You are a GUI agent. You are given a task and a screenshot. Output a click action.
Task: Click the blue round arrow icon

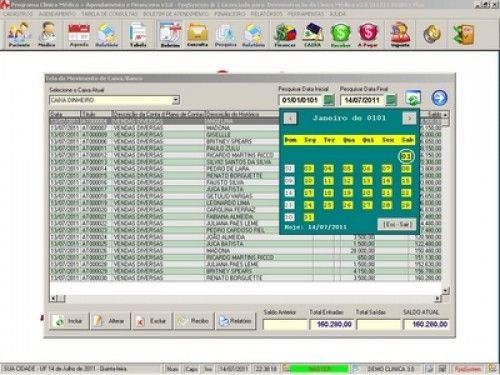439,98
